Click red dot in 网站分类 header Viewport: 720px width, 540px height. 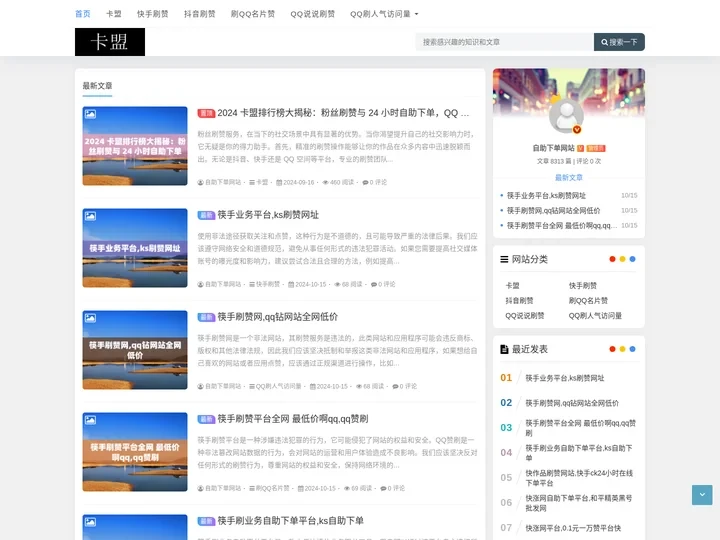click(612, 259)
